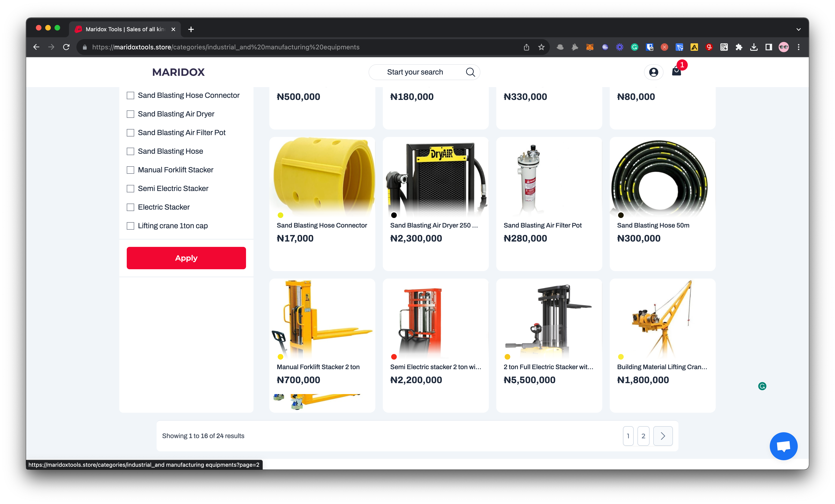Click the Grammarly floating icon
The height and width of the screenshot is (504, 835).
pyautogui.click(x=762, y=386)
